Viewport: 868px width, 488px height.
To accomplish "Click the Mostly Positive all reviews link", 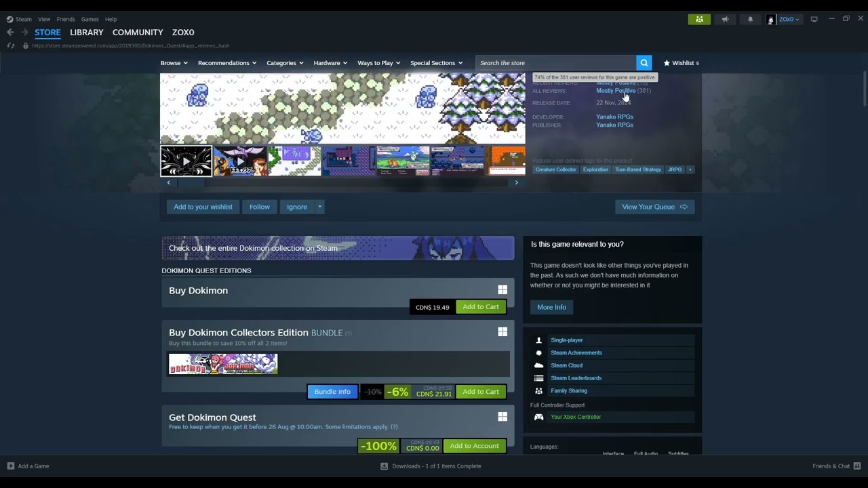I will [x=616, y=91].
